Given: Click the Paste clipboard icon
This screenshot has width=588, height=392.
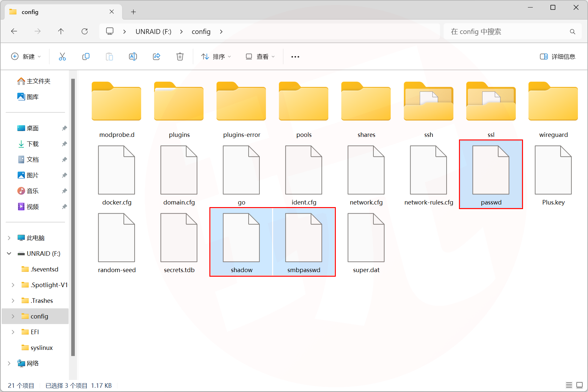Looking at the screenshot, I should tap(109, 57).
